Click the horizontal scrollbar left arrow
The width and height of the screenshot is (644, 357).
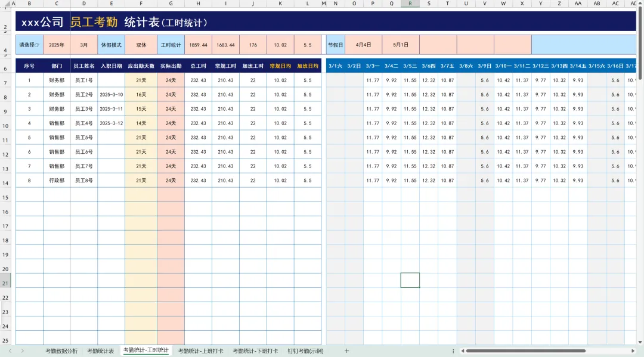tap(463, 351)
